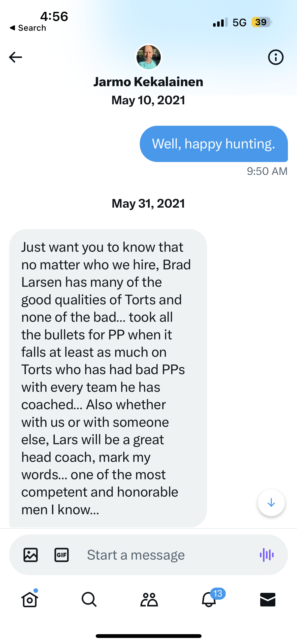Open the Search tab
Viewport: 297px width, 644px height.
(89, 599)
